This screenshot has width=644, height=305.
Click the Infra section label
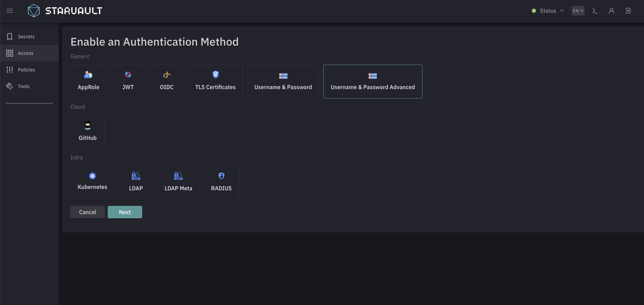[x=77, y=158]
